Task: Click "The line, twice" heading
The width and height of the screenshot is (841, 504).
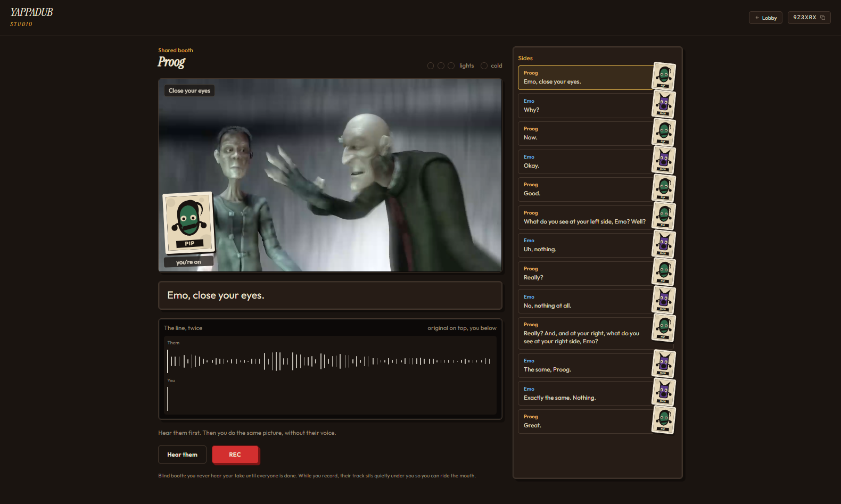Action: [x=183, y=328]
